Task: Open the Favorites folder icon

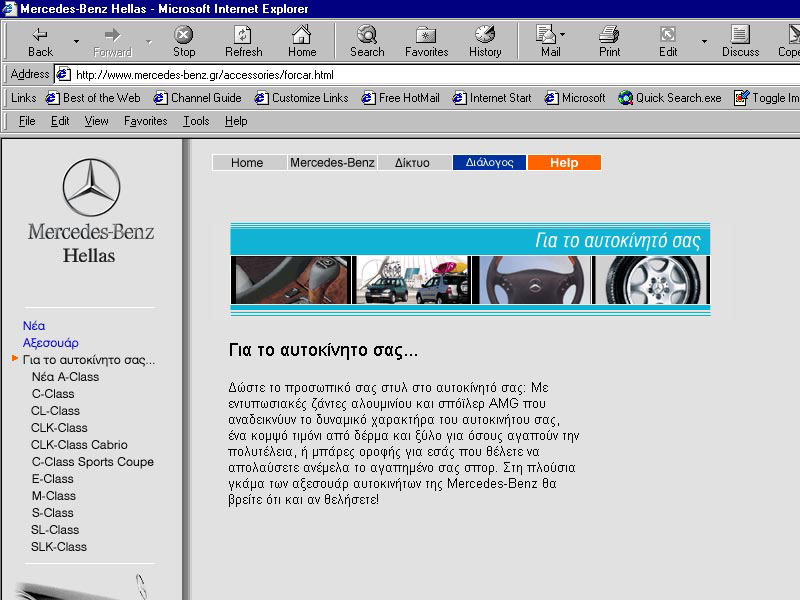Action: tap(426, 35)
